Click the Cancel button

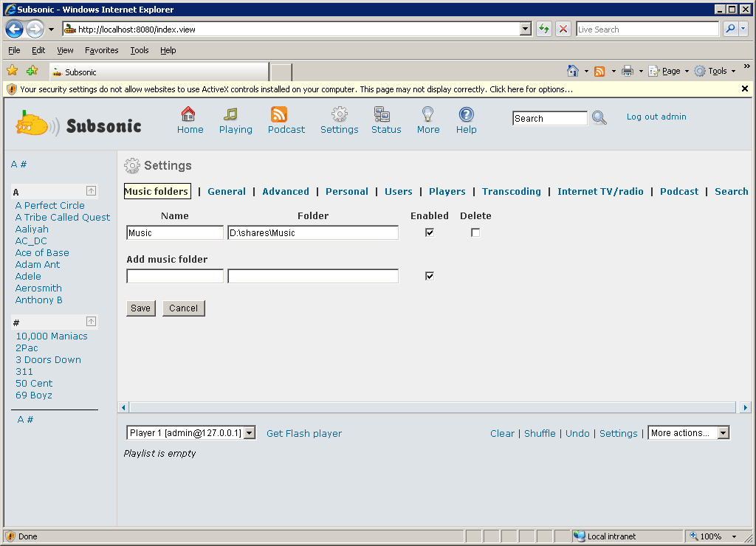pos(183,308)
